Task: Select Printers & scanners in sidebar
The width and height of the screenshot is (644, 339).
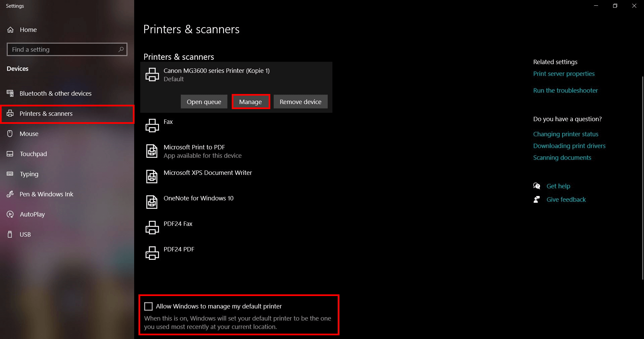Action: 46,114
